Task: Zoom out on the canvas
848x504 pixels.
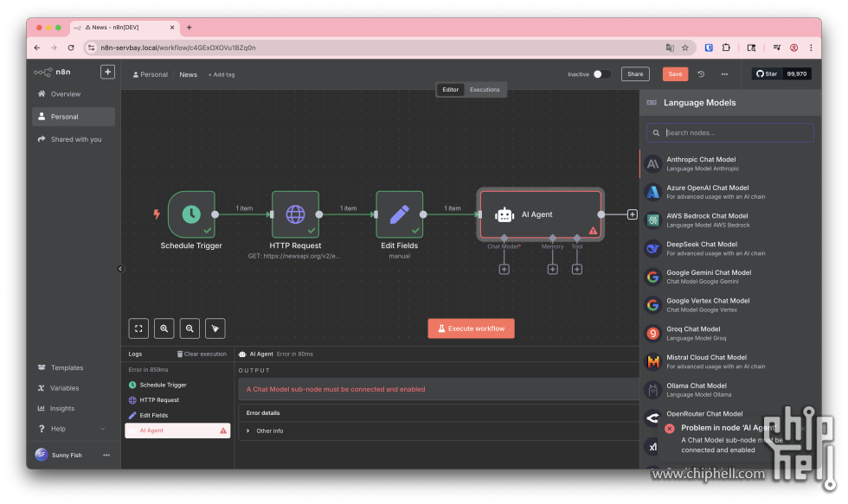Action: click(190, 329)
